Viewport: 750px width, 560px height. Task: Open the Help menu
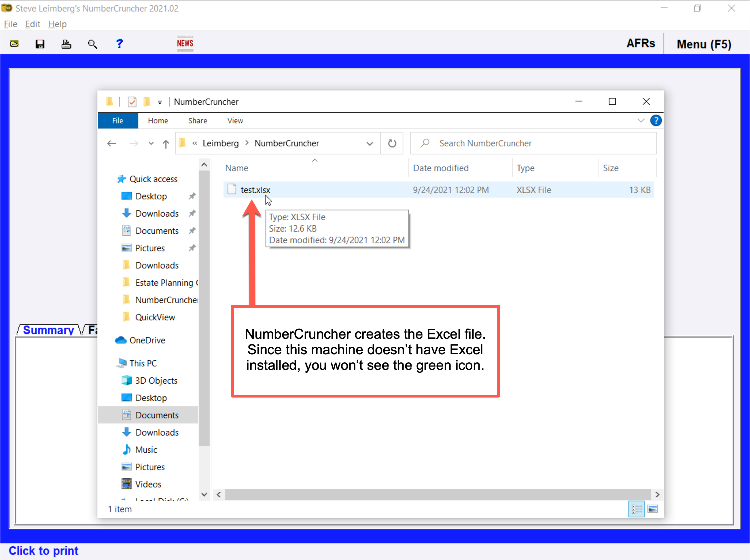tap(57, 24)
